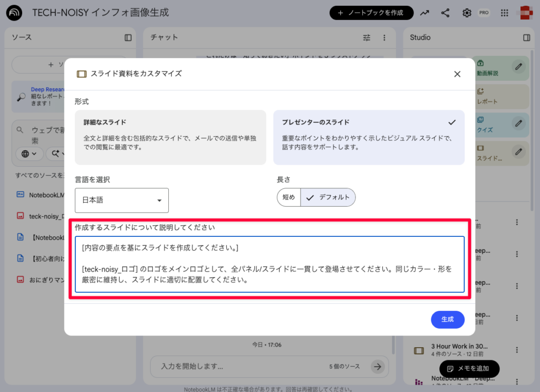Click inside the slide description text area
This screenshot has height=392, width=540.
tap(269, 264)
